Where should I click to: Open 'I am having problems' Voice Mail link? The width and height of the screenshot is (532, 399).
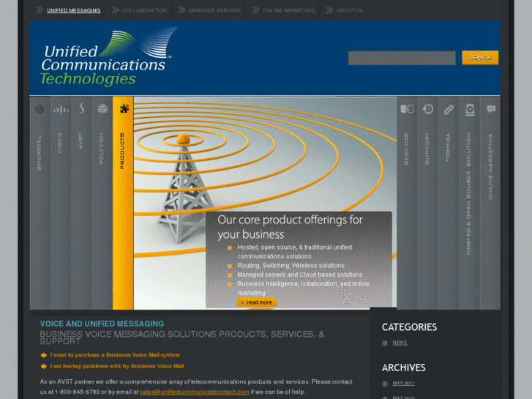[117, 366]
